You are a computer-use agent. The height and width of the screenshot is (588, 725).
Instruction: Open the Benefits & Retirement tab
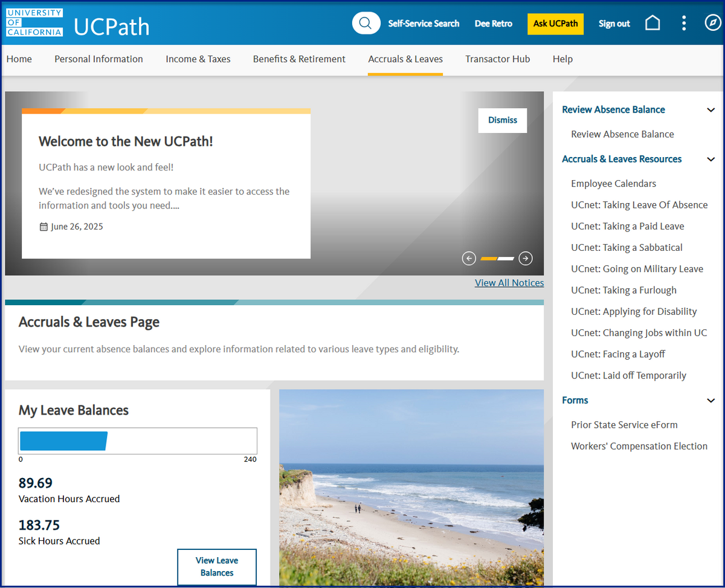point(299,59)
